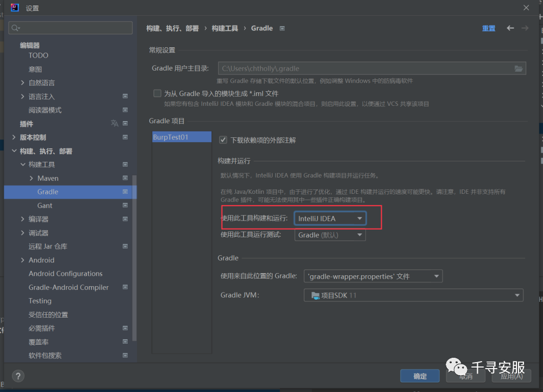Select Testing settings page

tap(40, 301)
